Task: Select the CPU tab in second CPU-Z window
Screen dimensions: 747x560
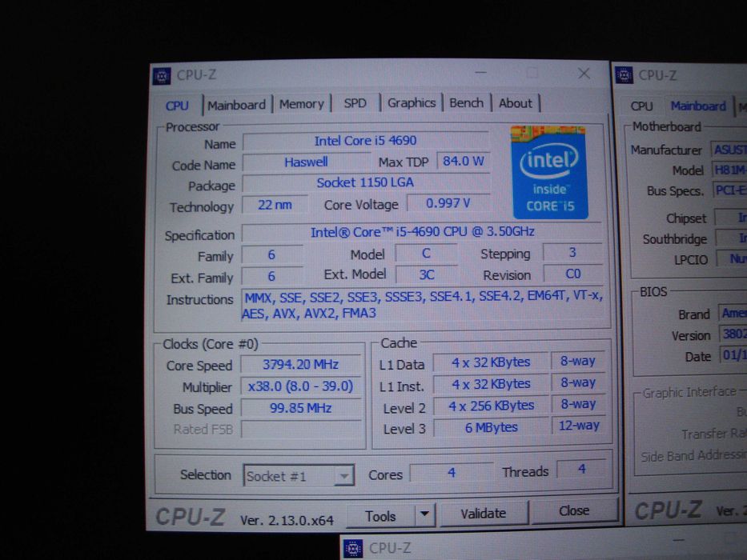Action: [x=641, y=106]
